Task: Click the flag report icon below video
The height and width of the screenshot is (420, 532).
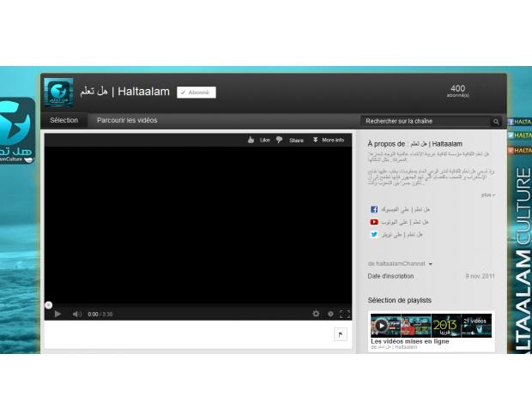Action: tap(341, 335)
